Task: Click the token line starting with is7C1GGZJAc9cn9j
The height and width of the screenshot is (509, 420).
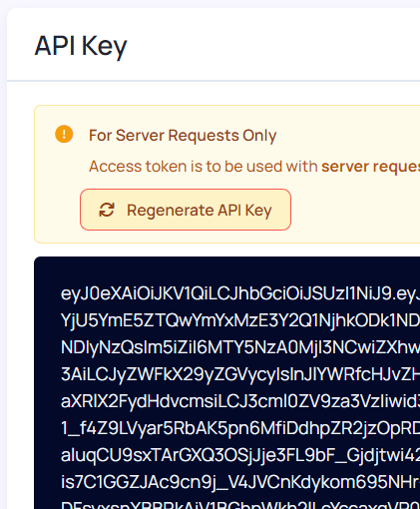Action: (240, 482)
